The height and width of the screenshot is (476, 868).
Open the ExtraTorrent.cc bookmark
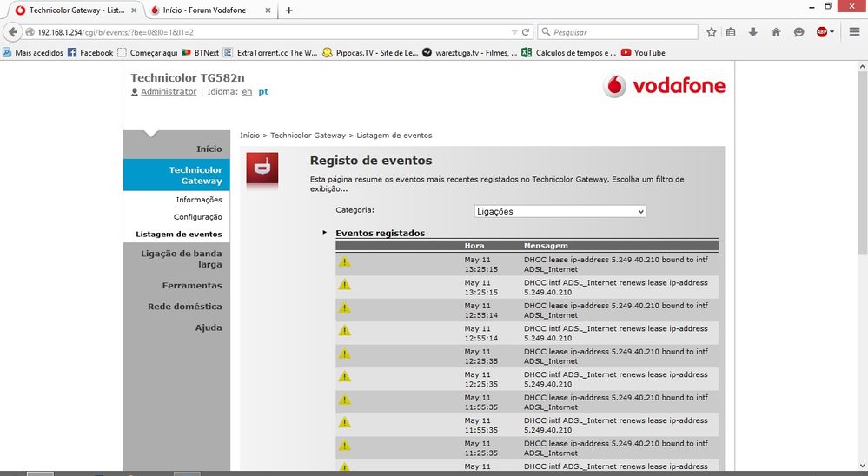(x=271, y=53)
